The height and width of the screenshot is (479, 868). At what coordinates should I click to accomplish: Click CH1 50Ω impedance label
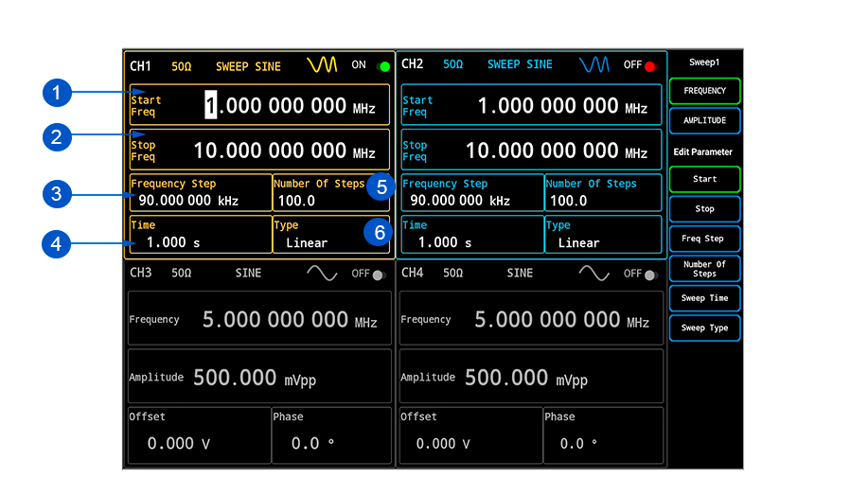(182, 67)
